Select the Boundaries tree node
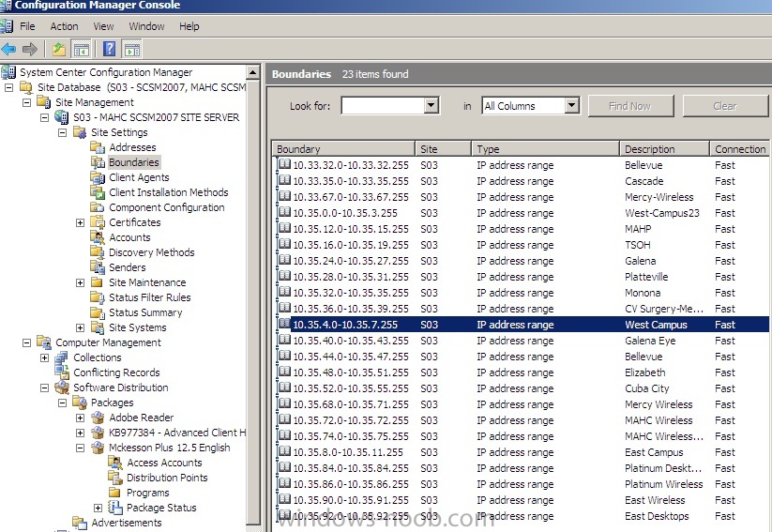 click(x=133, y=162)
